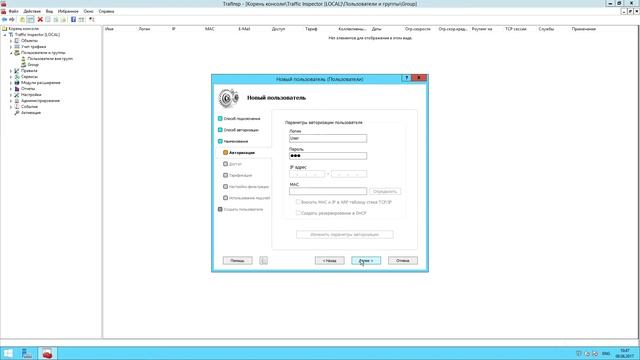This screenshot has height=360, width=640.
Task: Click the clock in the system tray
Action: [x=624, y=353]
